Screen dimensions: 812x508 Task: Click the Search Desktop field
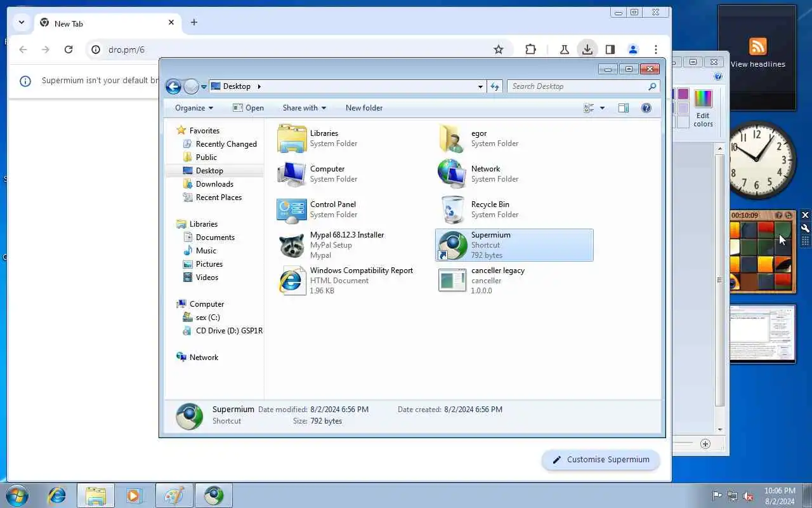click(584, 86)
